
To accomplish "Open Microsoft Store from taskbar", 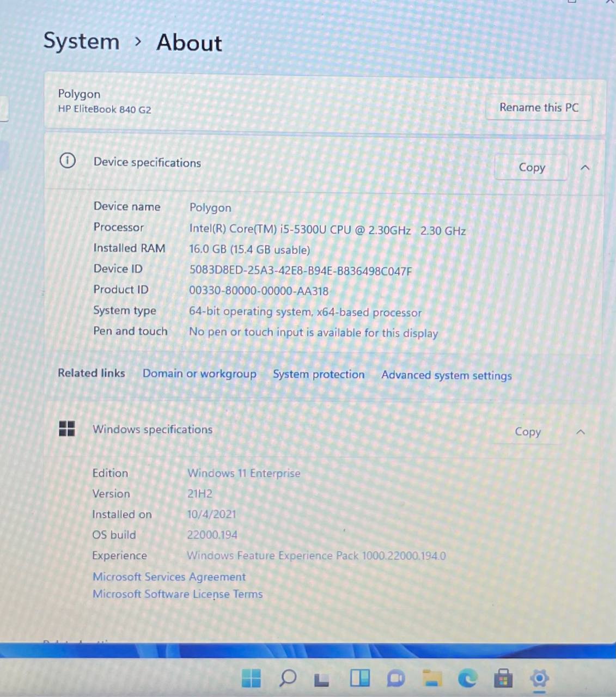I will [503, 678].
